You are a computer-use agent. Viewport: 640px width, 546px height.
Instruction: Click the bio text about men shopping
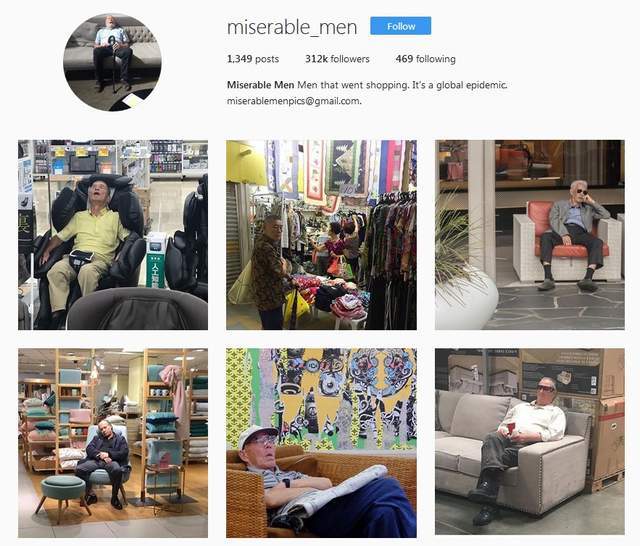(402, 85)
